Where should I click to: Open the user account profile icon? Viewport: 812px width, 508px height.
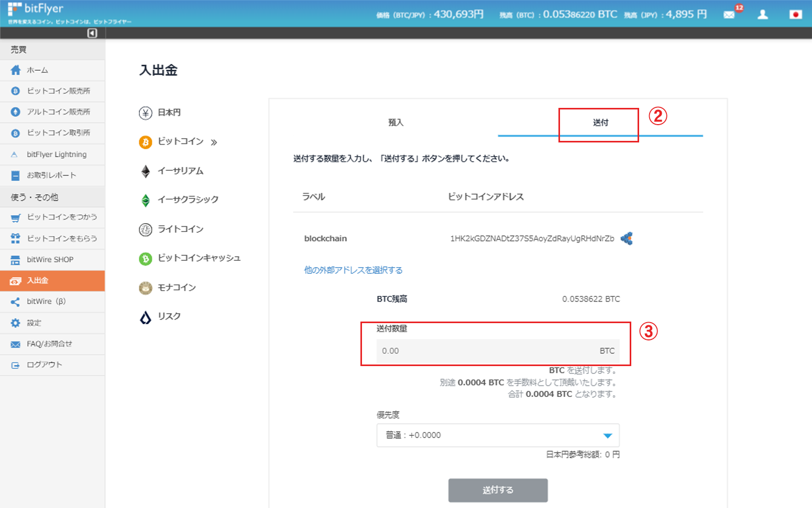[x=763, y=15]
